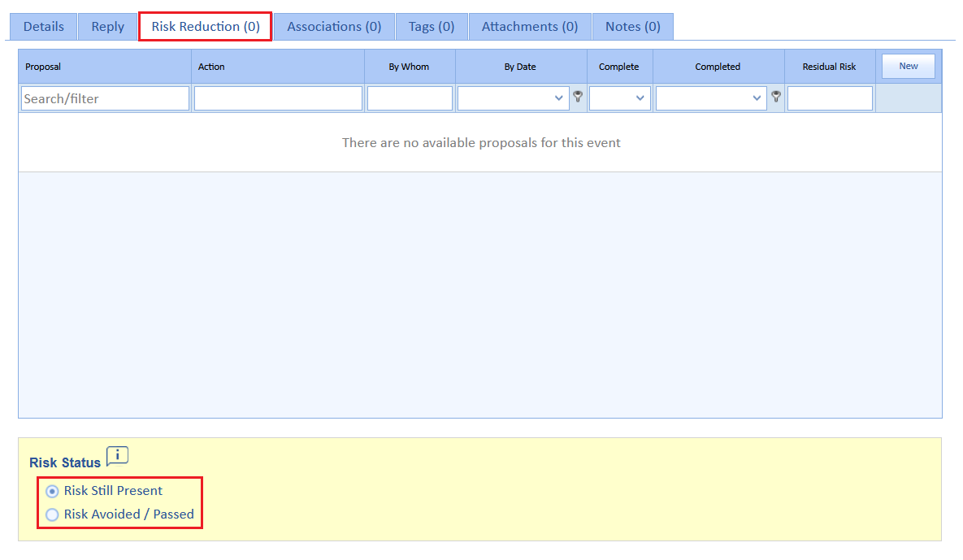Open the By Date filter dropdown
Viewport: 963px width, 560px height.
(513, 98)
